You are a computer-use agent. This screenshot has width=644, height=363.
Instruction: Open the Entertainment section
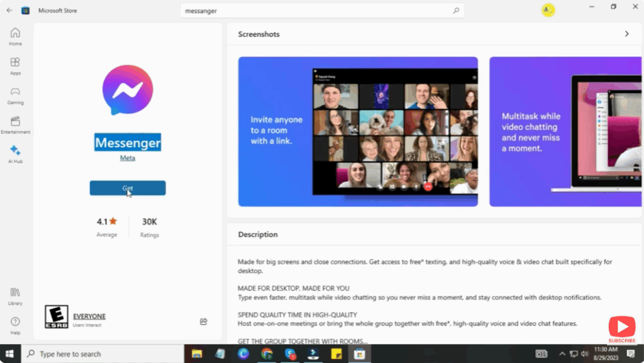point(14,123)
